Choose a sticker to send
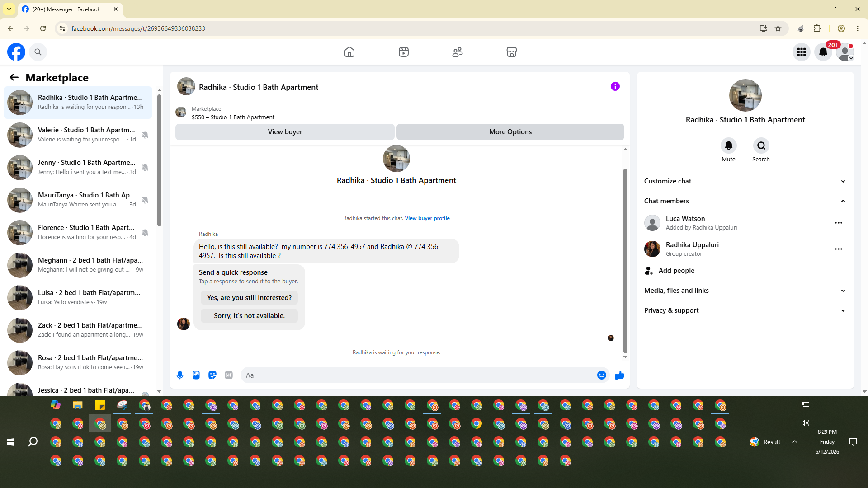The width and height of the screenshot is (868, 488). click(212, 375)
